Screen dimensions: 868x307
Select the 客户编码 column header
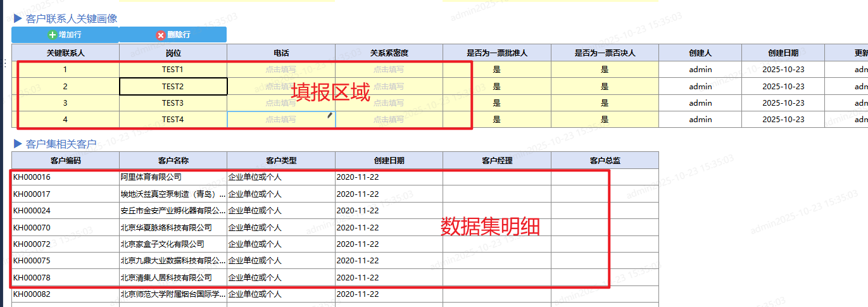click(65, 160)
